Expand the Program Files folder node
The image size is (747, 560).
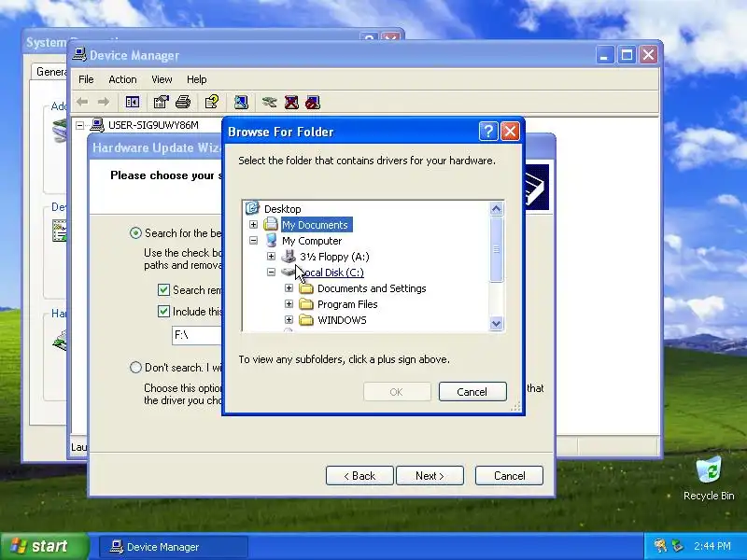coord(289,304)
